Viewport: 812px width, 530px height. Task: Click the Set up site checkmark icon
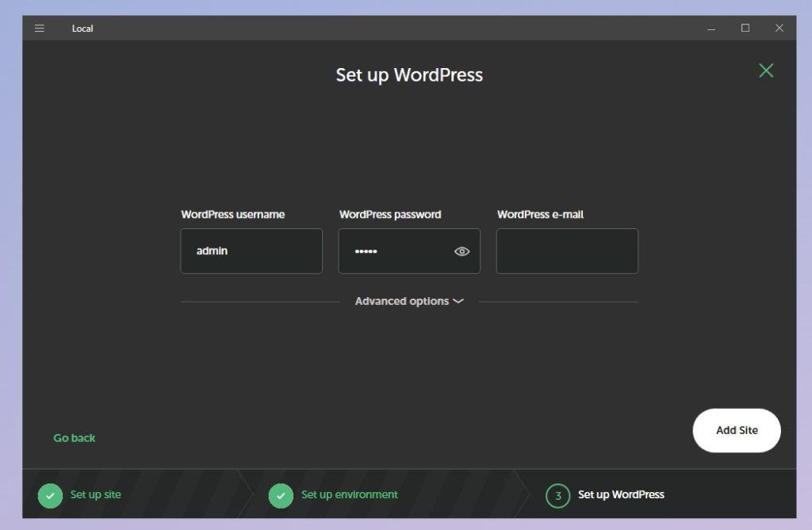(x=50, y=495)
